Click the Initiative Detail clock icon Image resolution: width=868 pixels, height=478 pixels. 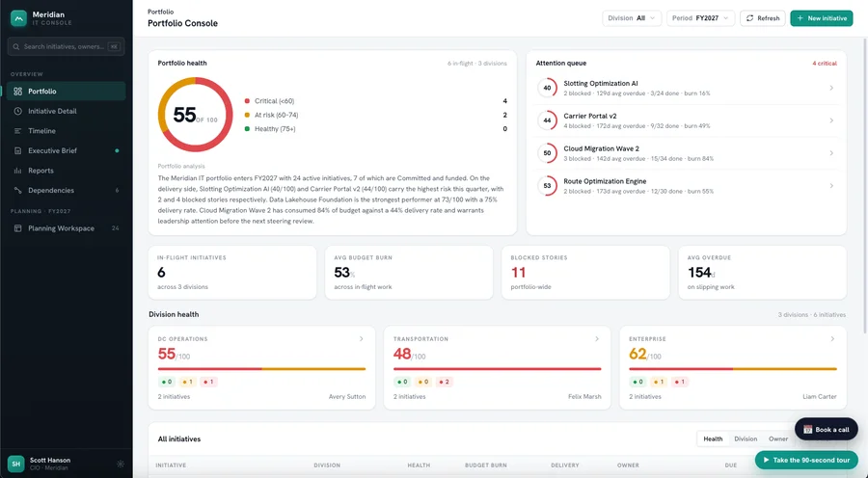click(17, 111)
